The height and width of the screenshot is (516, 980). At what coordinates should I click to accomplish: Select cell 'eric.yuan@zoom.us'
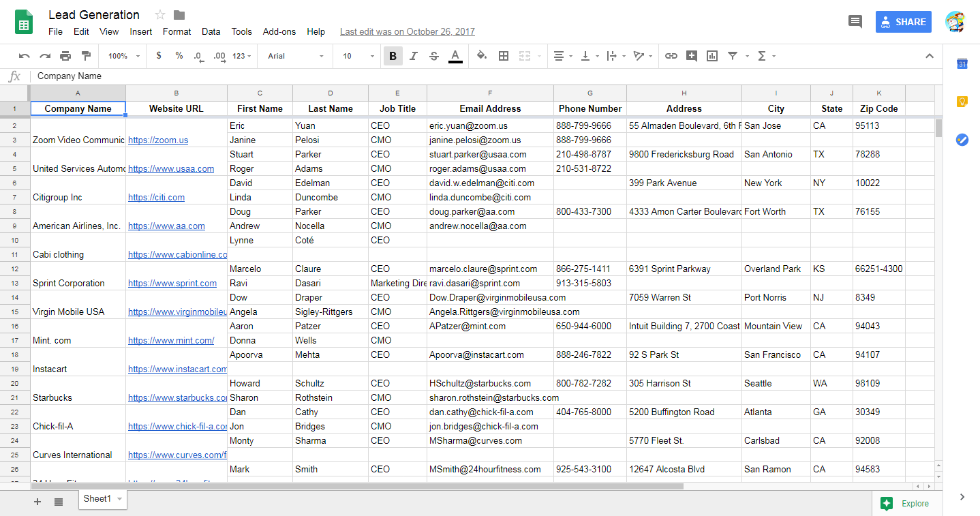tap(490, 126)
